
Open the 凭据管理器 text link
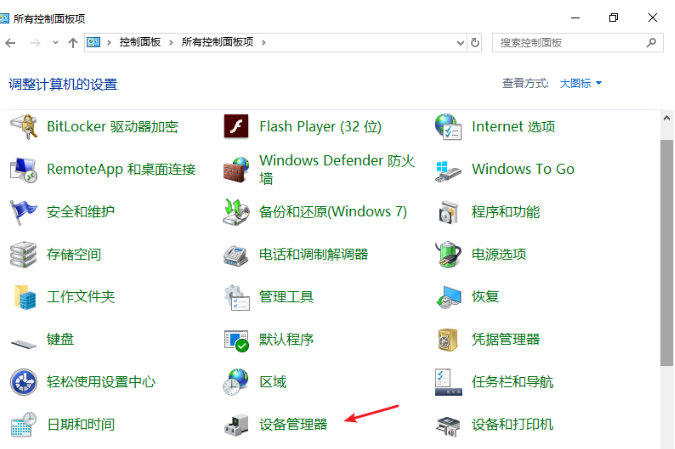[x=505, y=340]
